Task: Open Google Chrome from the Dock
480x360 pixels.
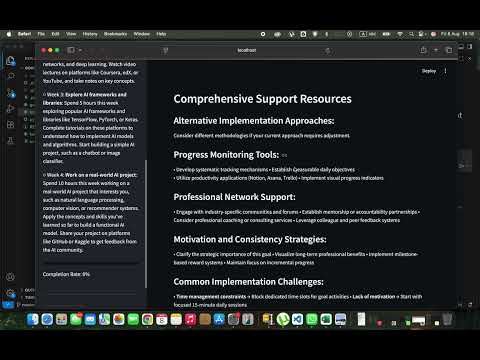Action: 147,319
